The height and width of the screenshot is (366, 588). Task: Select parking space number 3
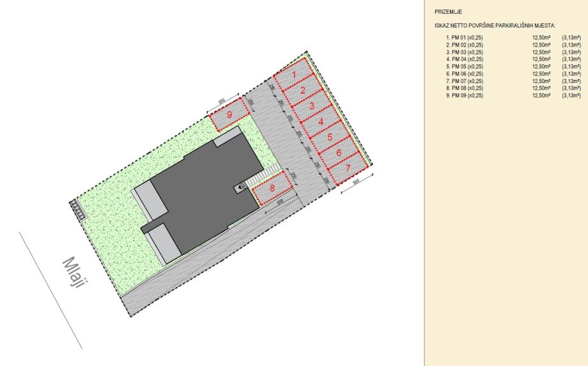(x=312, y=106)
